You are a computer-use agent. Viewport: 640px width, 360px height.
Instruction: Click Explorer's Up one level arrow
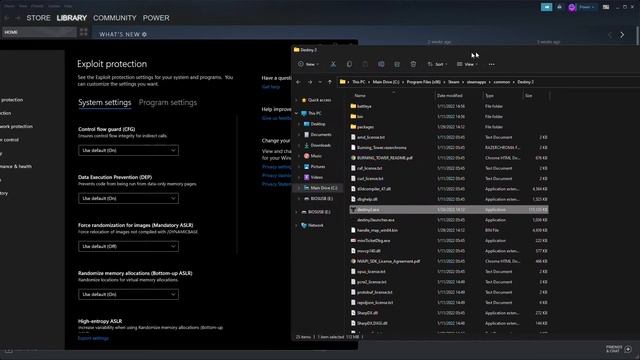[x=330, y=82]
